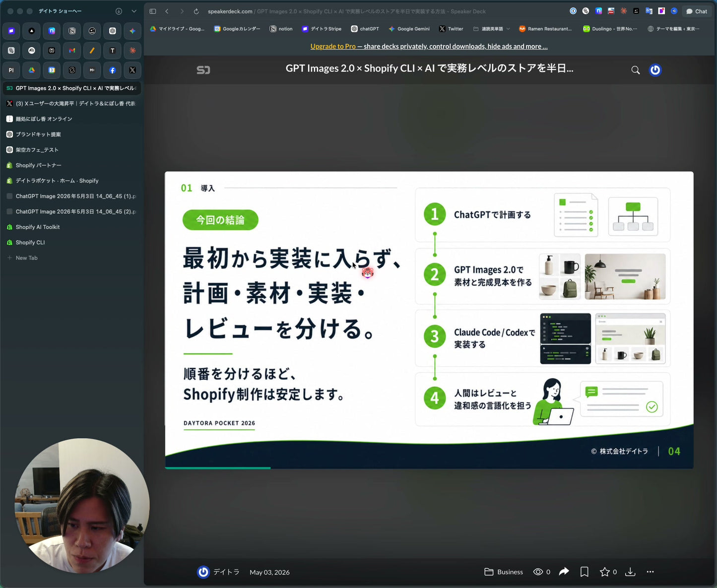Switch to the Shopify CLI tab
The height and width of the screenshot is (588, 717).
[x=72, y=242]
